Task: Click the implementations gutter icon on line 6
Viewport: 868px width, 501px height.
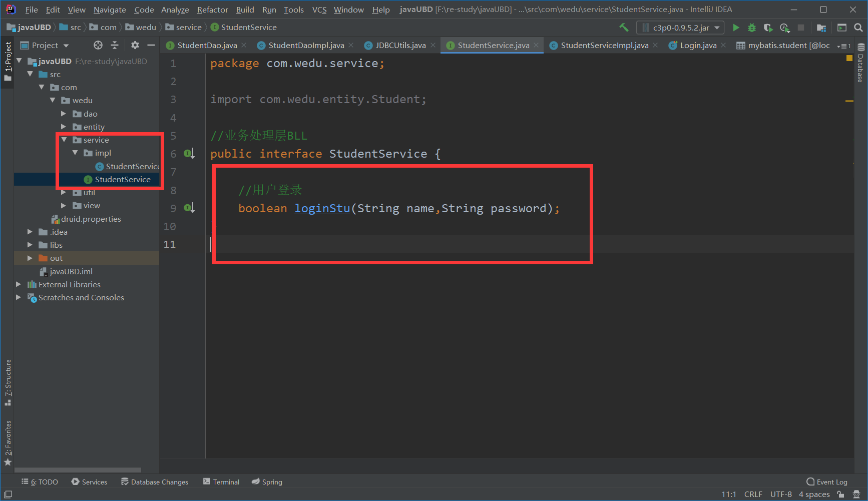Action: (x=189, y=154)
